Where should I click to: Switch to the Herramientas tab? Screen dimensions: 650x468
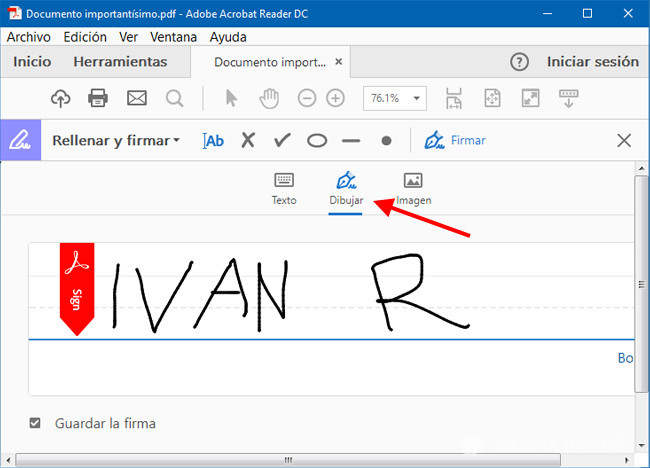(120, 62)
